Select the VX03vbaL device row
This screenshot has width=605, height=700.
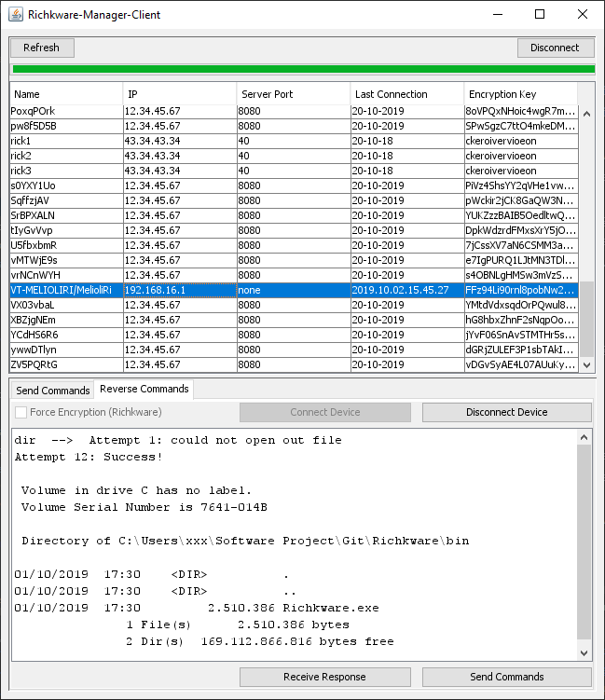point(295,305)
